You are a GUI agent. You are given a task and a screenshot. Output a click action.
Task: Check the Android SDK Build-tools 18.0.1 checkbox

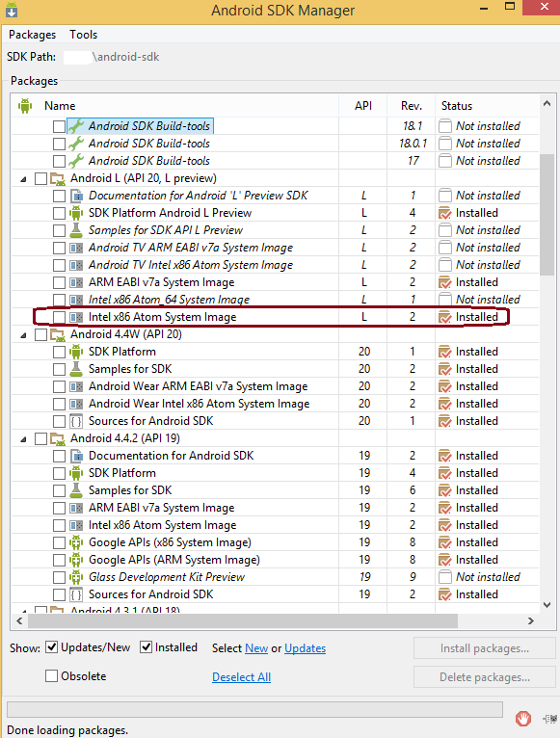[60, 144]
